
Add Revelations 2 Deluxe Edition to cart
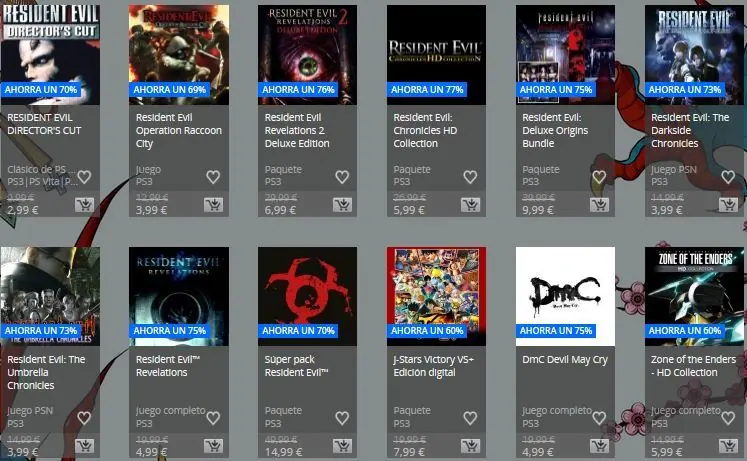tap(343, 205)
